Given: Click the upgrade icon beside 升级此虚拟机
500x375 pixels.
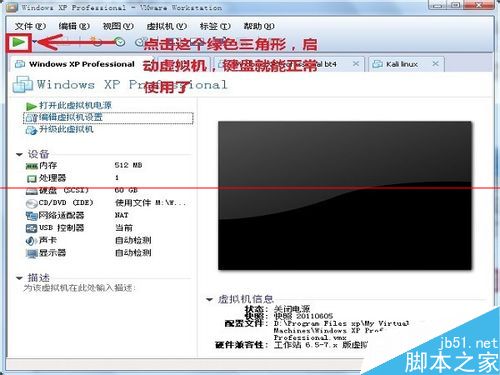Looking at the screenshot, I should 31,130.
